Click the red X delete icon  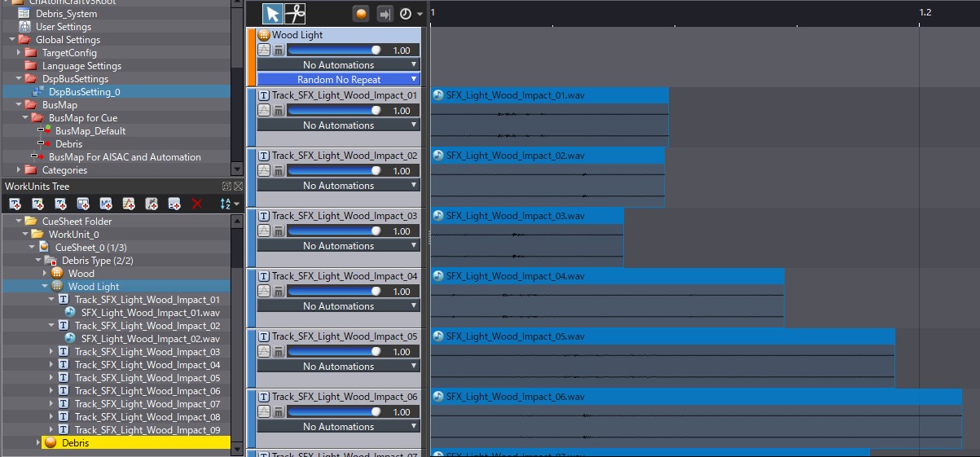pyautogui.click(x=196, y=204)
